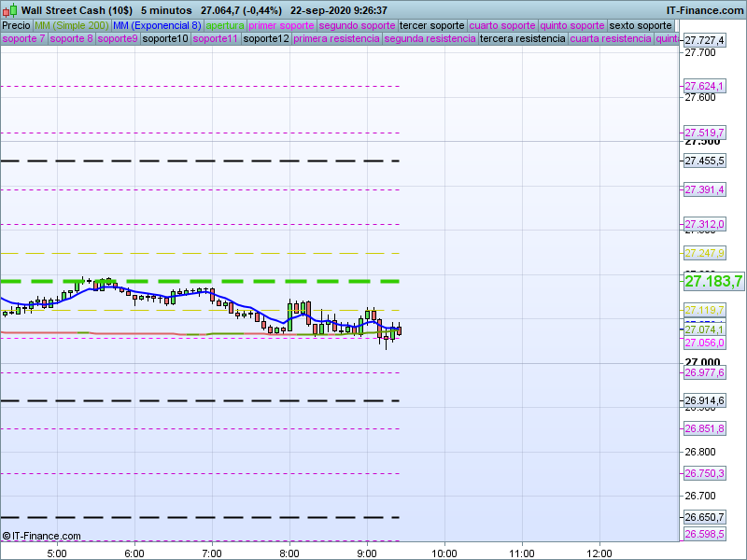Screen dimensions: 747x560
Task: Click the cuarta resistencia label
Action: [x=611, y=38]
